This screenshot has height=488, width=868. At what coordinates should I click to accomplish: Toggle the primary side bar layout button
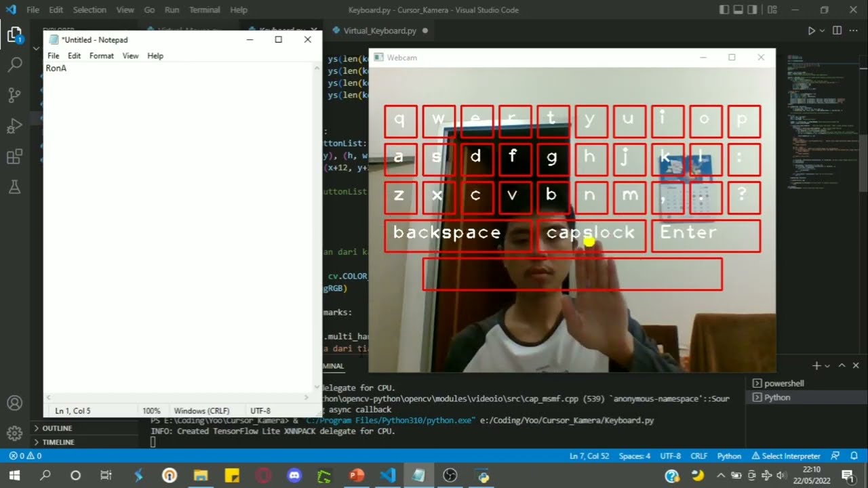(725, 10)
